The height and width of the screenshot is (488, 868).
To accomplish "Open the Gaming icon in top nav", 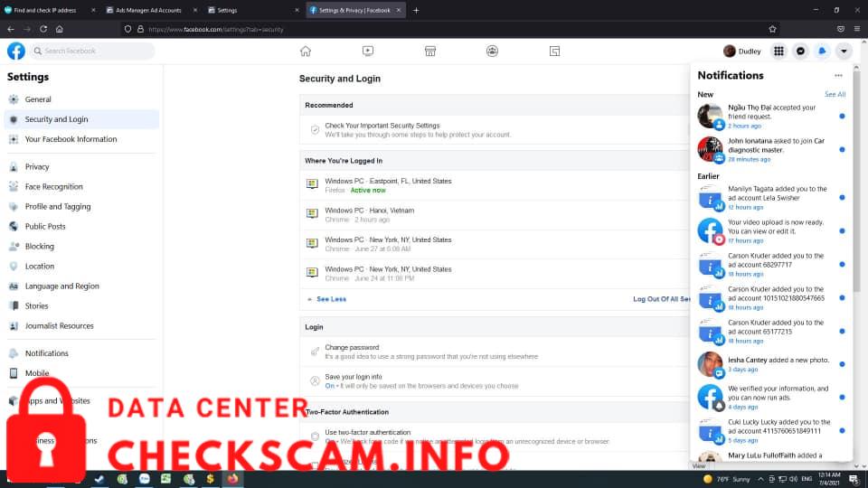I will [554, 51].
